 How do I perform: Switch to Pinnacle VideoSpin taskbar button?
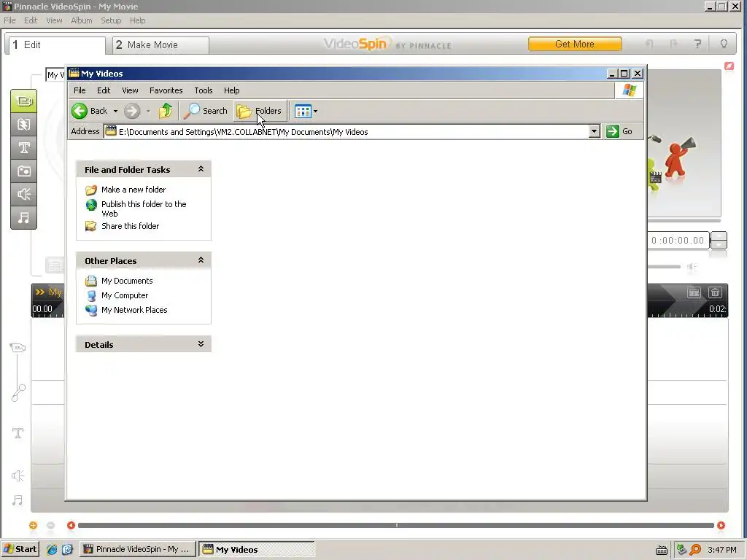tap(137, 549)
